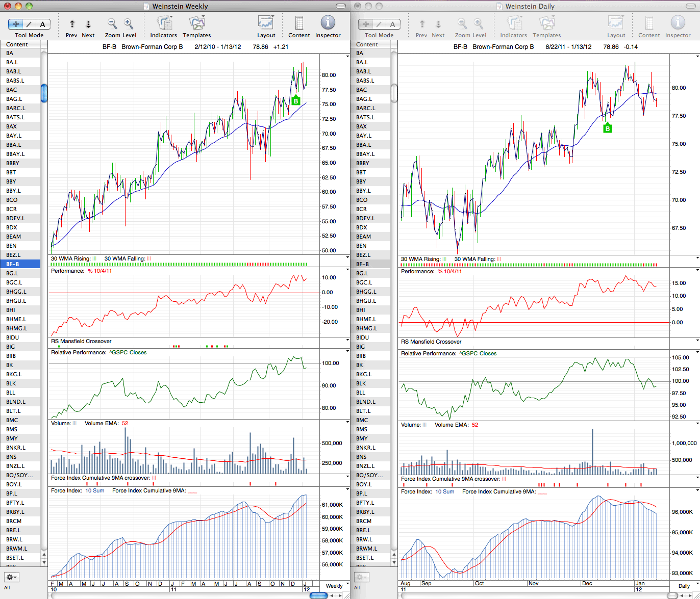Open gear action menu in Weinstein Weekly
The width and height of the screenshot is (700, 599).
click(11, 577)
